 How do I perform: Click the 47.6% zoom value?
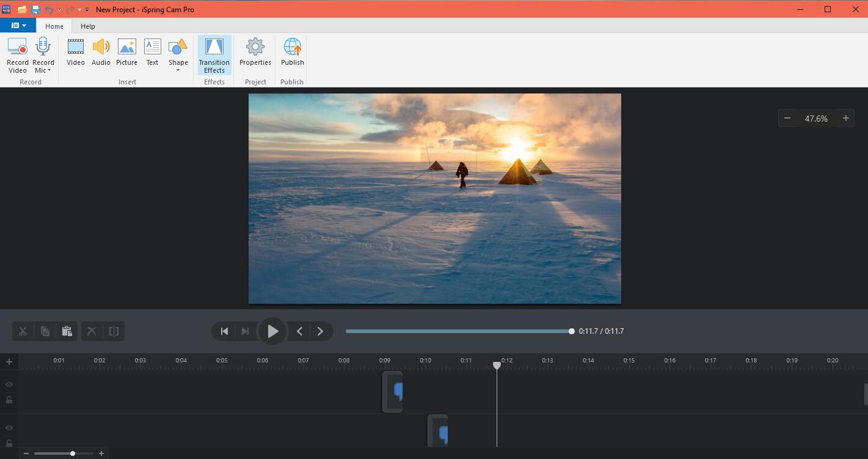816,119
